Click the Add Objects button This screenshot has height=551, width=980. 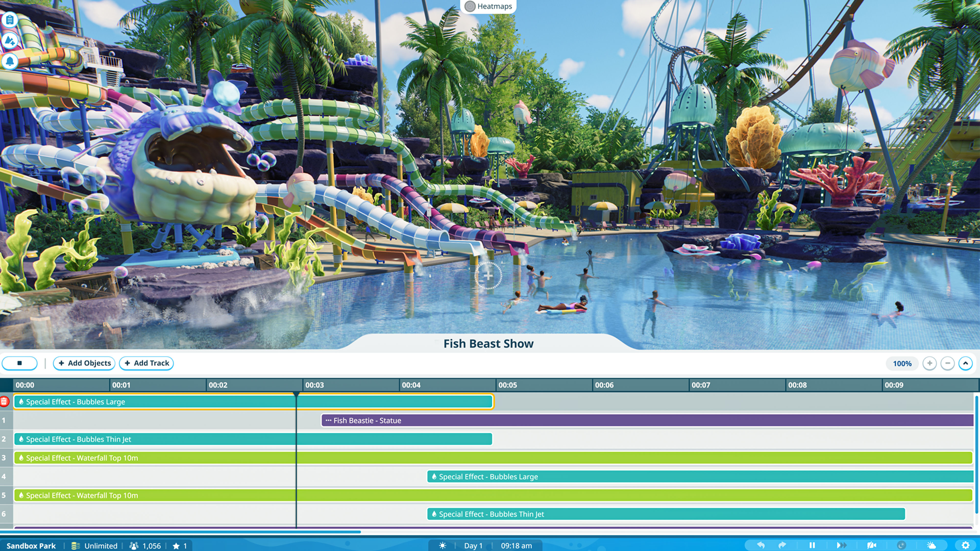click(85, 363)
